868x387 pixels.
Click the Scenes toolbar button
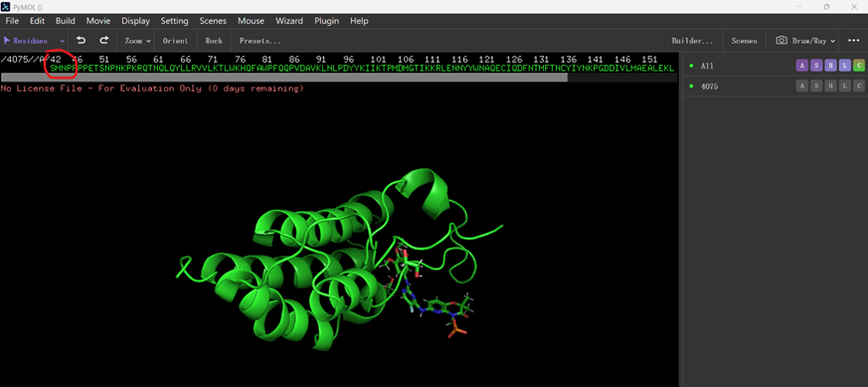click(x=744, y=41)
